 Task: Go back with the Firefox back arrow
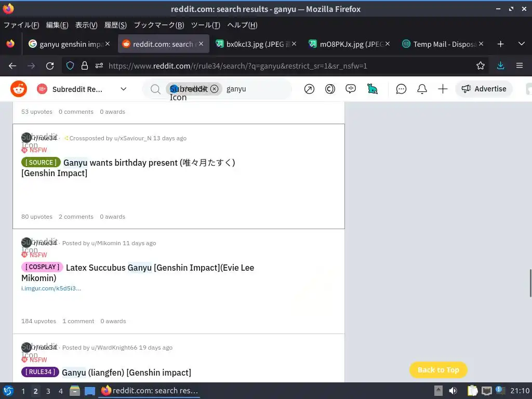click(12, 66)
